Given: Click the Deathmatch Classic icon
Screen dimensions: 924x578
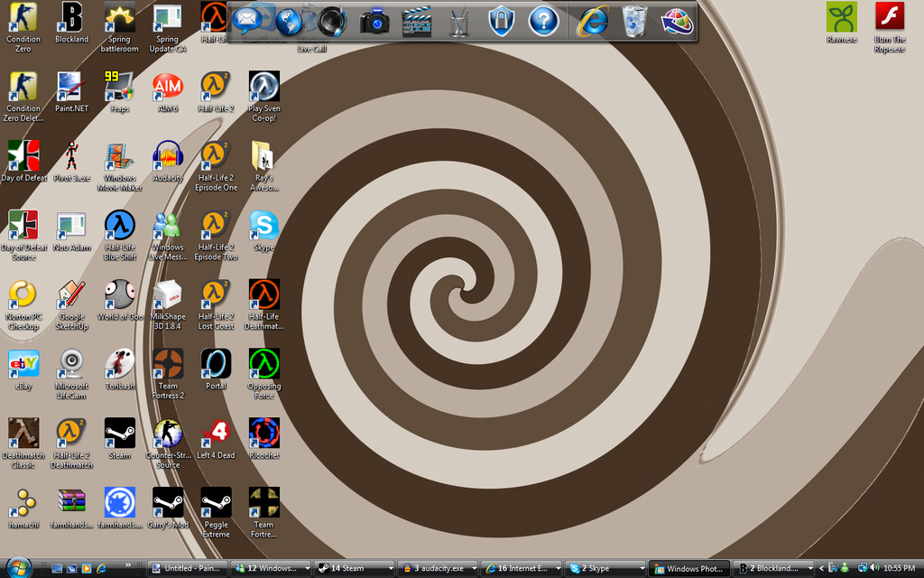Looking at the screenshot, I should (x=23, y=443).
